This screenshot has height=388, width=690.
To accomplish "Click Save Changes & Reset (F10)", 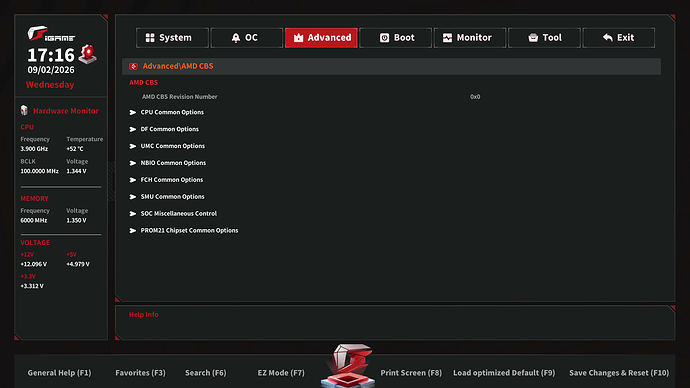I will point(619,373).
